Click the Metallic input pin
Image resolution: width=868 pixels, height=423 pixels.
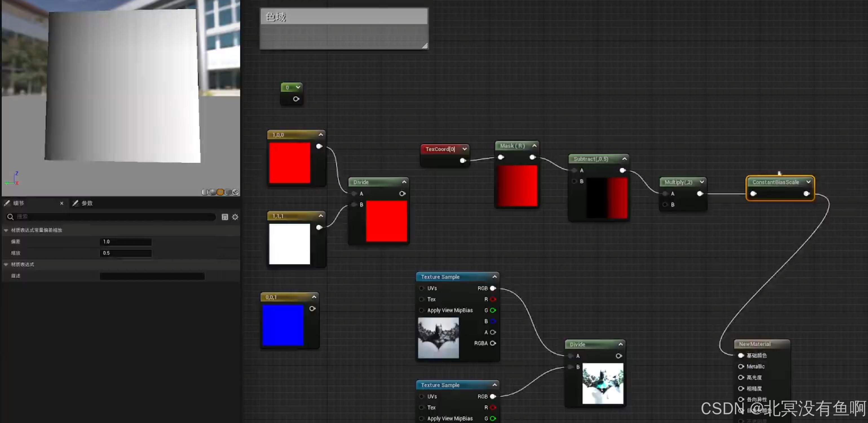click(741, 366)
